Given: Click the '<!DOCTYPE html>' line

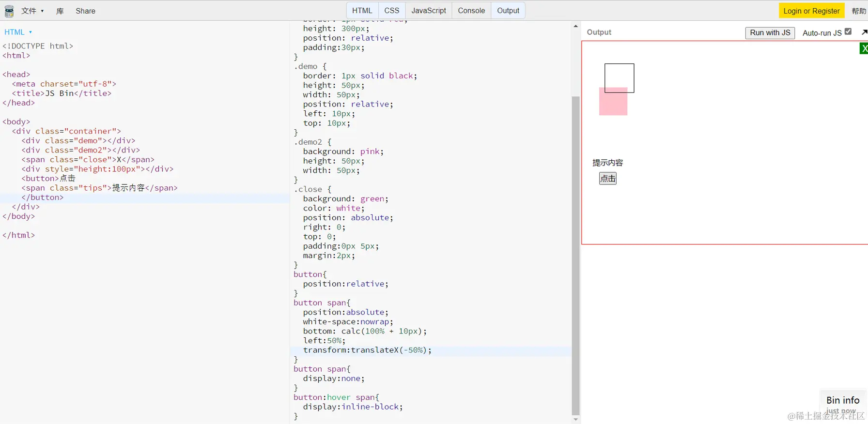Looking at the screenshot, I should point(38,46).
